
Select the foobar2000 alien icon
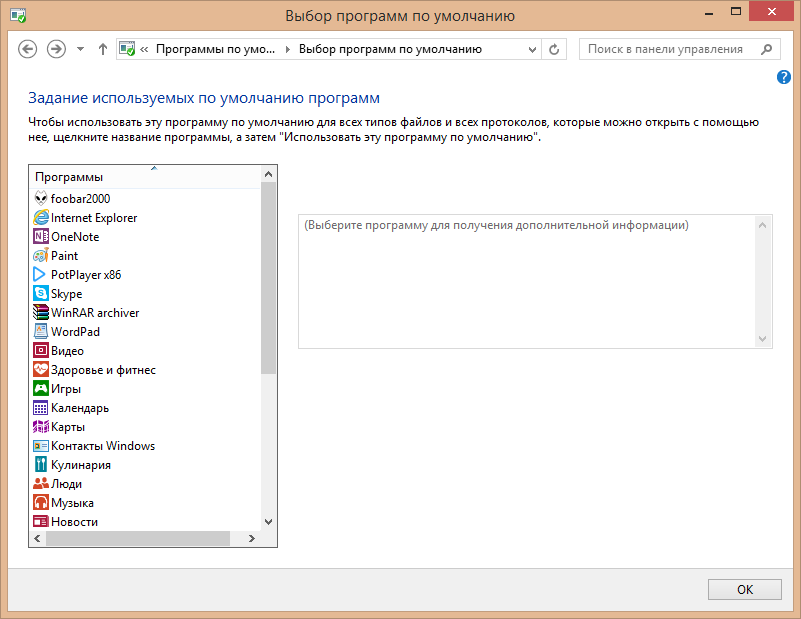41,199
